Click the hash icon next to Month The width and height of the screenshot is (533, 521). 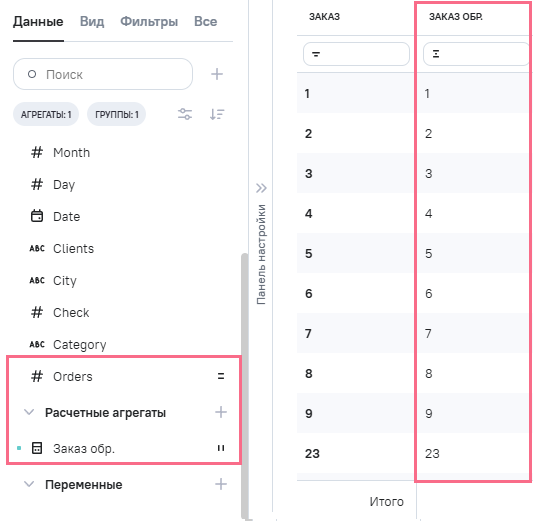pyautogui.click(x=37, y=152)
